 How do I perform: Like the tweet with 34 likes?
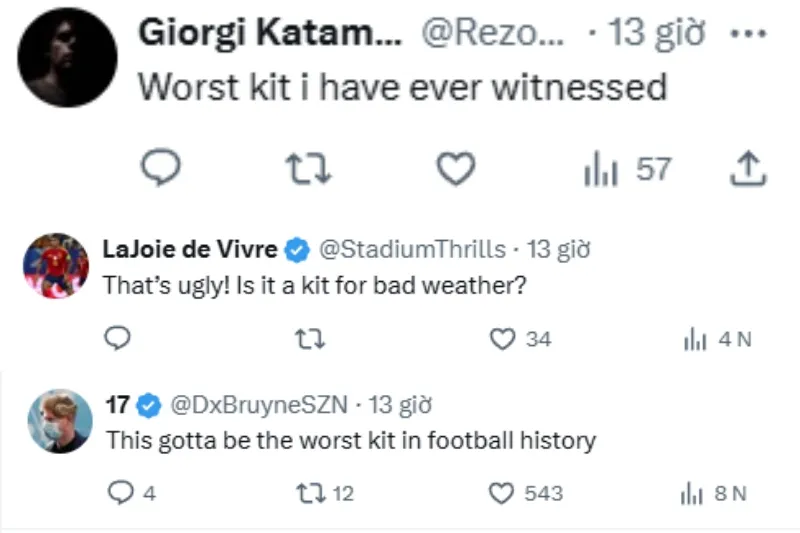(520, 339)
